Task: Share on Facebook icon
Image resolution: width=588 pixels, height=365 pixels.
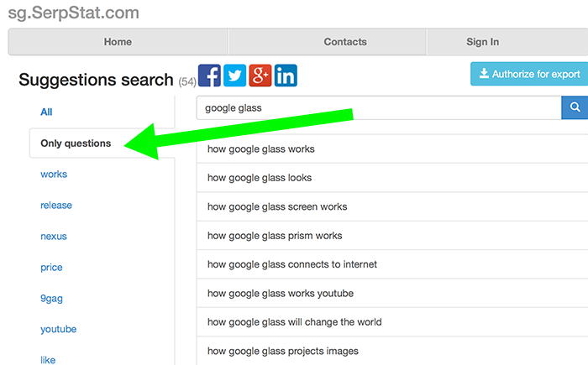Action: (209, 76)
